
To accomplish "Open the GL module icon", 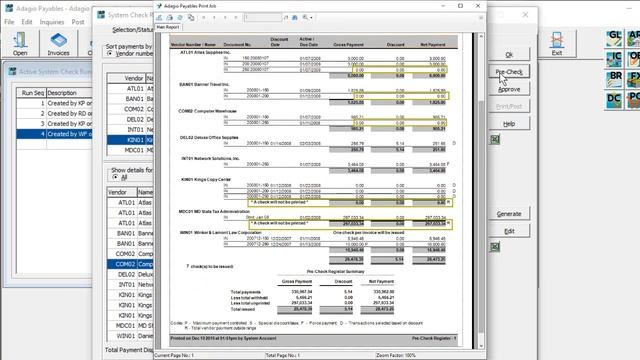I will pyautogui.click(x=614, y=38).
